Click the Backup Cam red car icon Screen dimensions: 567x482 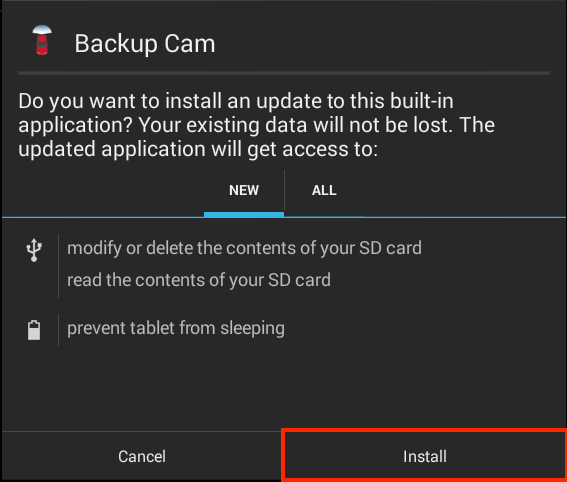point(42,40)
